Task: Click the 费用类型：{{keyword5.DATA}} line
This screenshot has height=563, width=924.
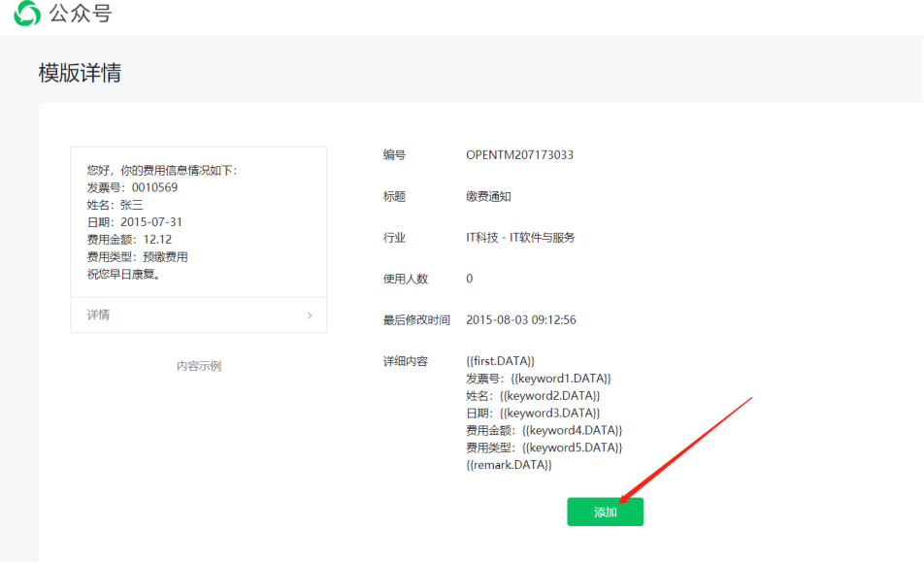Action: tap(544, 447)
